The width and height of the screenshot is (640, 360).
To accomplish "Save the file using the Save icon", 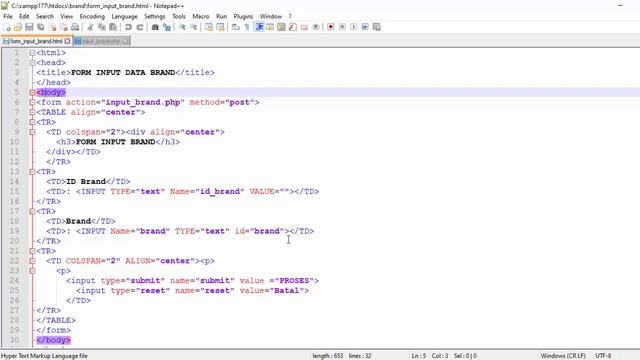I will (29, 27).
